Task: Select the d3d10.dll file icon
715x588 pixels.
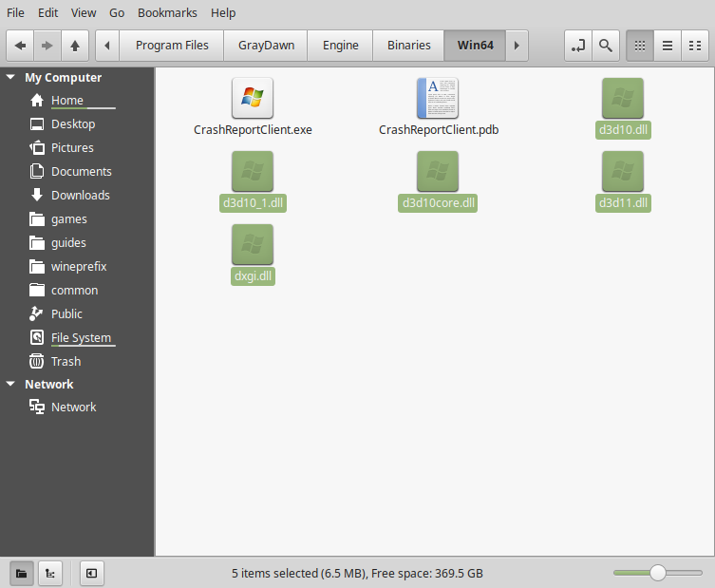Action: [623, 98]
